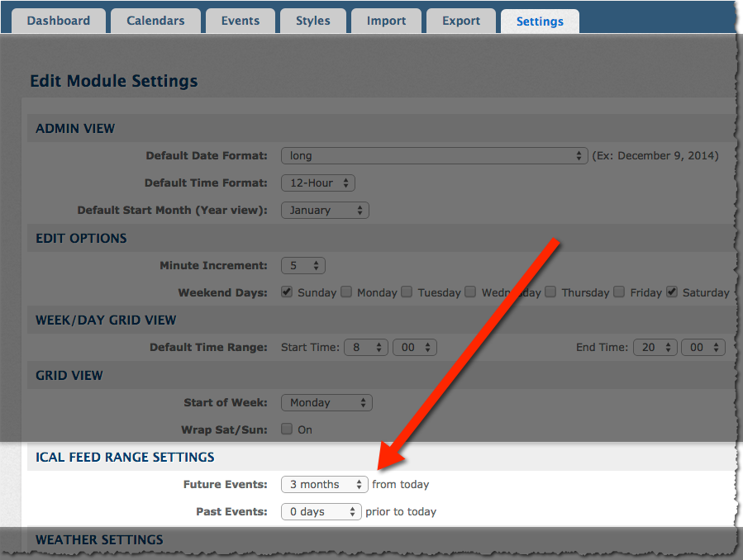Uncheck Saturday as a weekend day
Screen dimensions: 743x560
(672, 292)
